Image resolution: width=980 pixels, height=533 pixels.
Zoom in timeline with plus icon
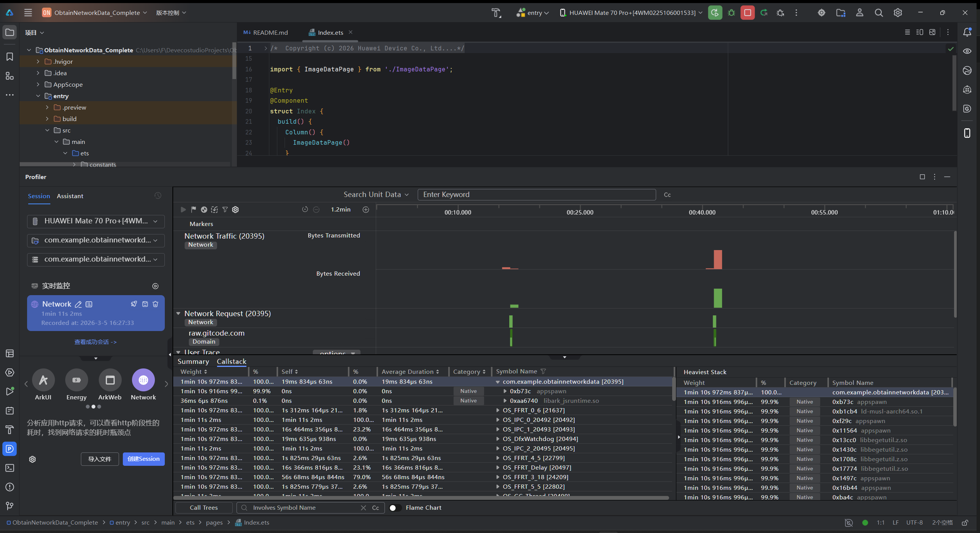click(x=366, y=210)
